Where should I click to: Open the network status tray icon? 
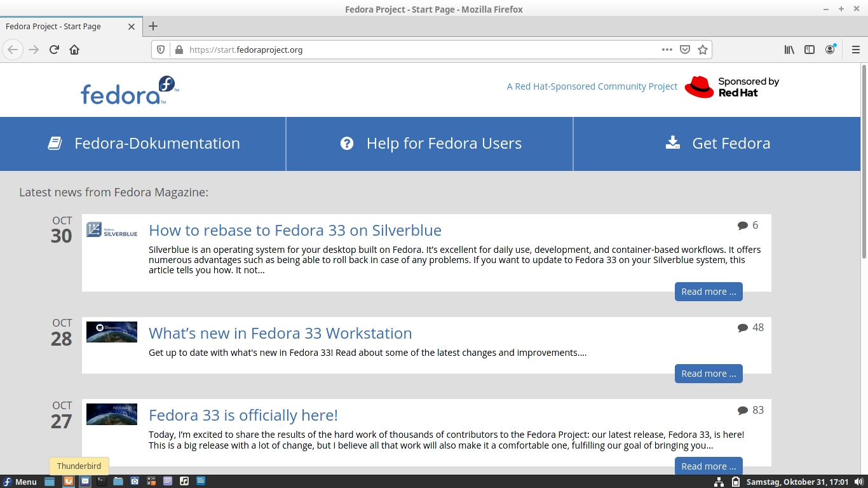pyautogui.click(x=719, y=482)
